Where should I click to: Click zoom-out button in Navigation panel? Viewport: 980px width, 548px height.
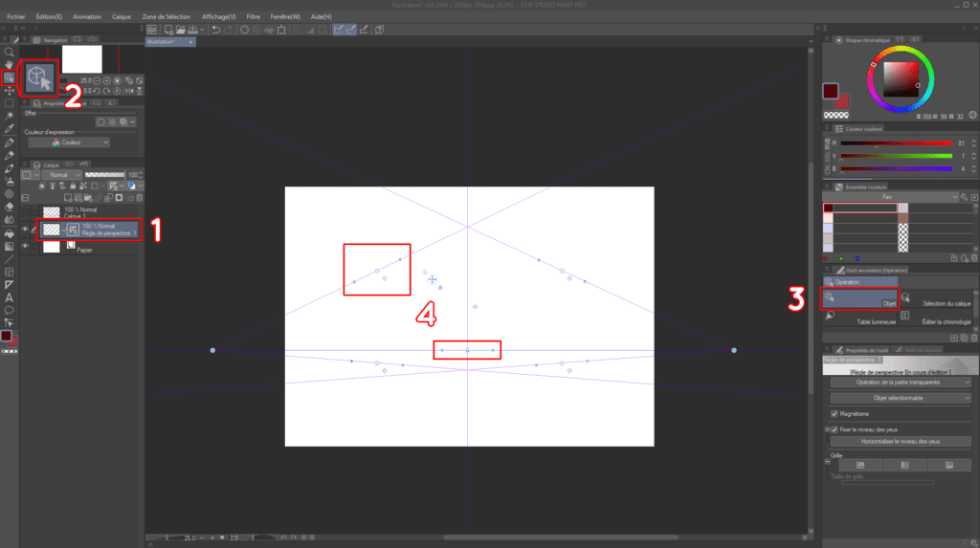(97, 80)
